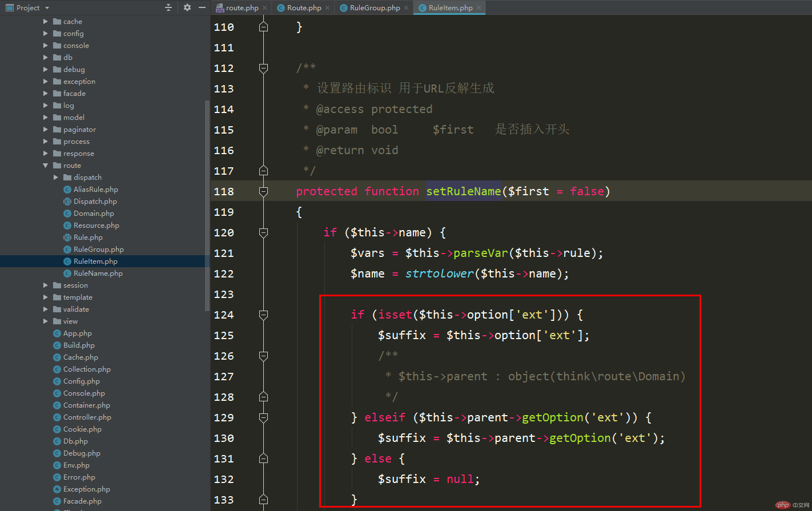Viewport: 812px width, 511px height.
Task: Close the RuleItem.php tab
Action: tap(479, 8)
